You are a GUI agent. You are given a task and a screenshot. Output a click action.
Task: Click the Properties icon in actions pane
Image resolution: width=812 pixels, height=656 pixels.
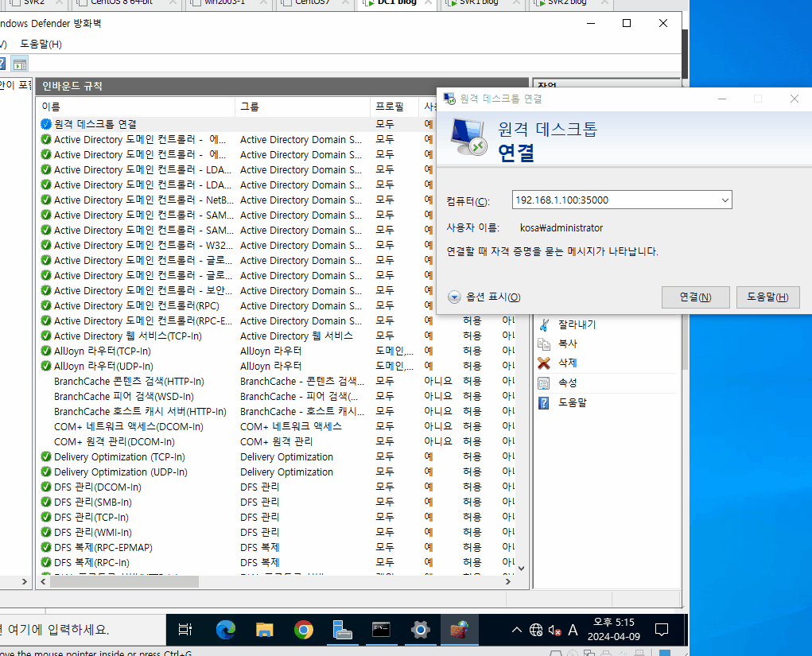pos(544,383)
